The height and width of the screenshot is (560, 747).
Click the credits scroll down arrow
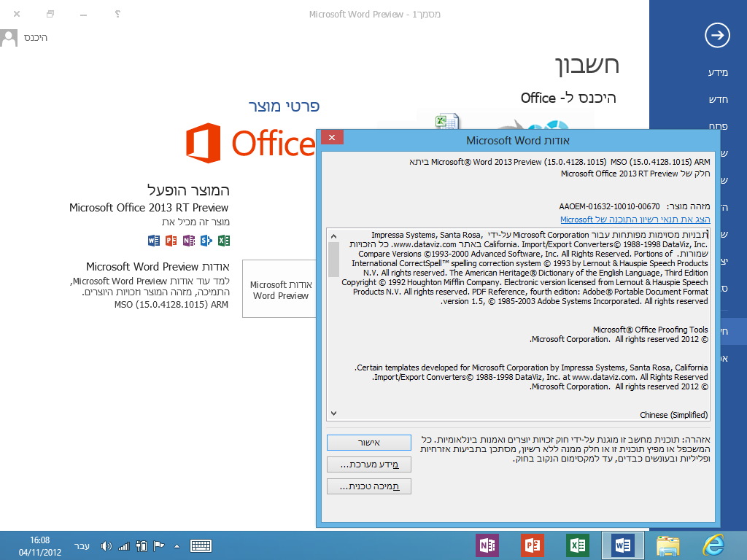pos(333,413)
